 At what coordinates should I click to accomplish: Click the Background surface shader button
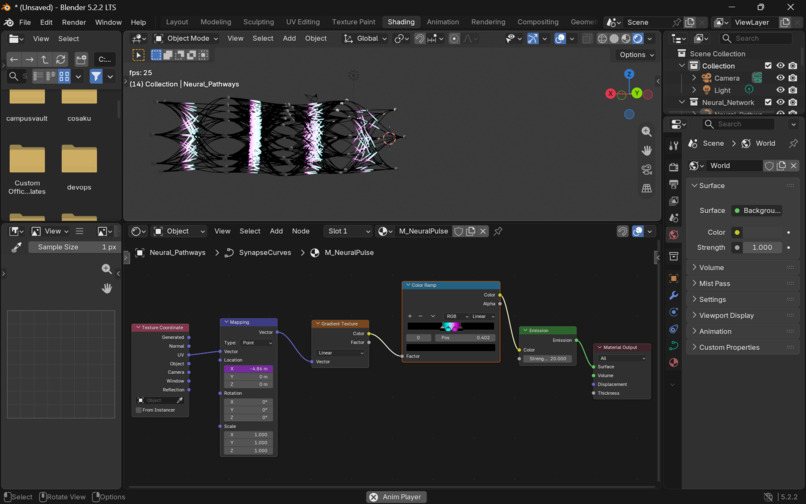pyautogui.click(x=757, y=210)
